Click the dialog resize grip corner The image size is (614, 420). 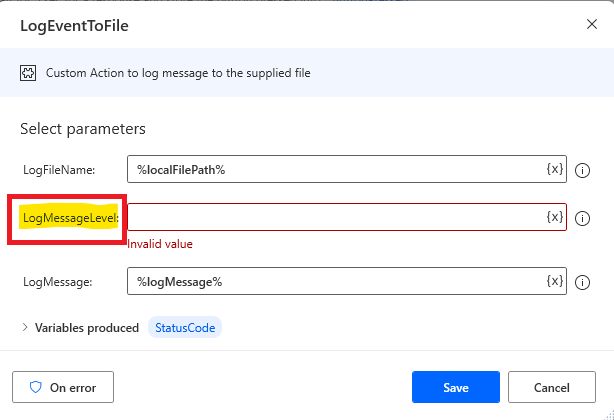(x=609, y=415)
